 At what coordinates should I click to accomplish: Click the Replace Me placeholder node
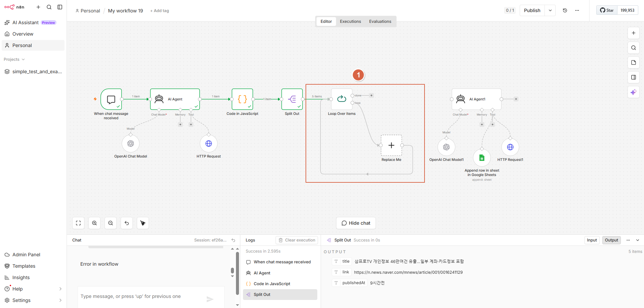coord(391,145)
